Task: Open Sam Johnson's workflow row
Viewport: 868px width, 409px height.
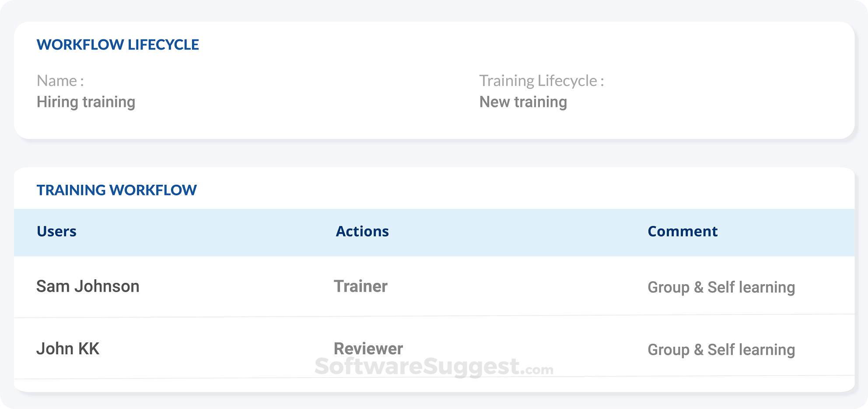Action: click(434, 286)
